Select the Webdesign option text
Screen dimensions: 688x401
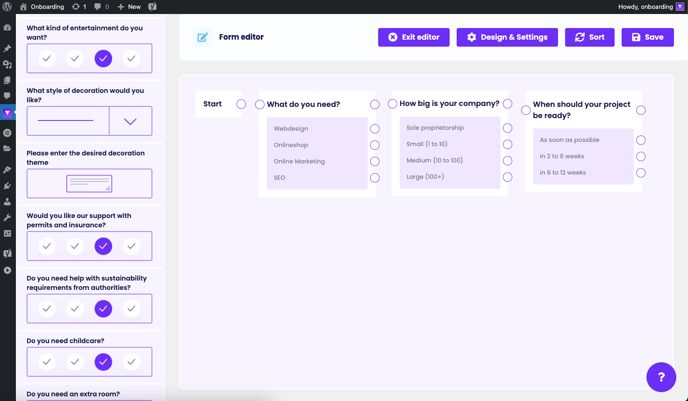point(291,129)
